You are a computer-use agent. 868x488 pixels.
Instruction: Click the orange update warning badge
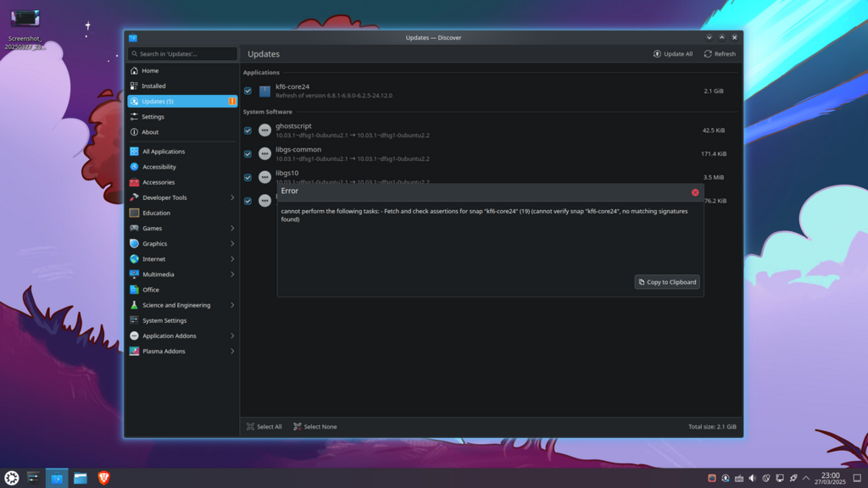pos(232,102)
